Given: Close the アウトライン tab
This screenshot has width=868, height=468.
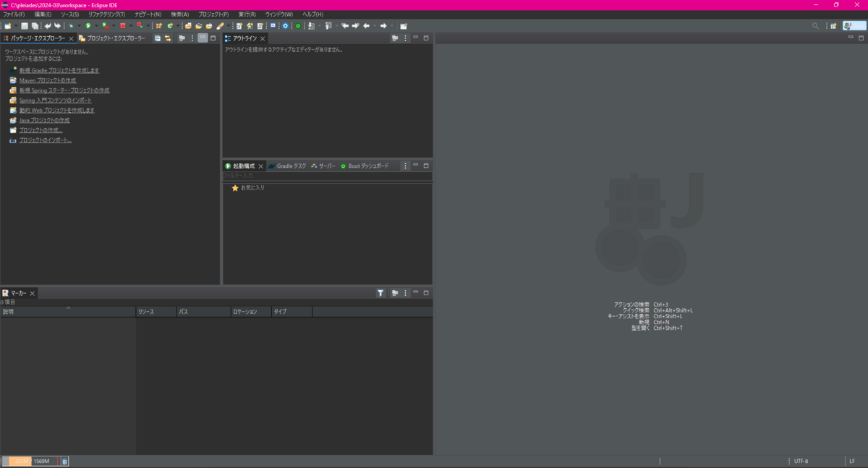Looking at the screenshot, I should (262, 38).
